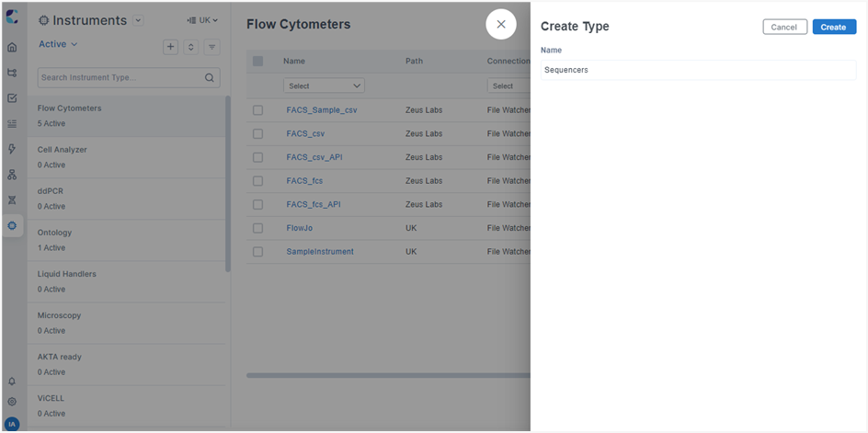Expand the Active status dropdown
The height and width of the screenshot is (433, 868).
coord(58,44)
